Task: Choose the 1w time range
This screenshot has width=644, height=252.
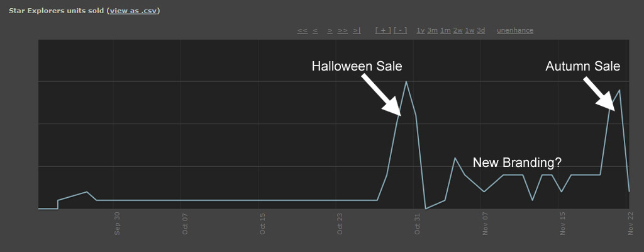Action: pyautogui.click(x=470, y=30)
